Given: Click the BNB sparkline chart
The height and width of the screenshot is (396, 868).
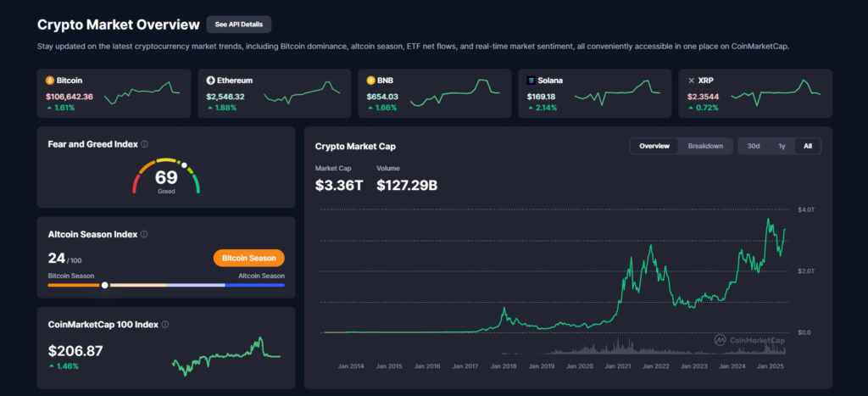Looking at the screenshot, I should point(454,93).
